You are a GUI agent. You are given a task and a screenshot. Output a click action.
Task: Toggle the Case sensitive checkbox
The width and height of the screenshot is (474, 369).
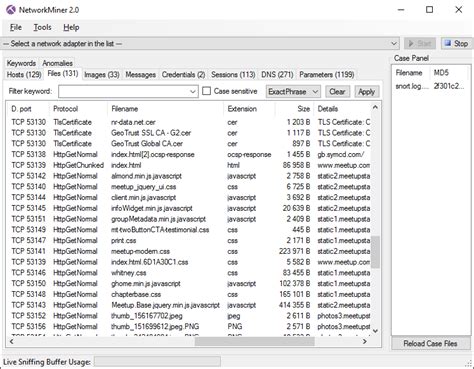(x=207, y=91)
